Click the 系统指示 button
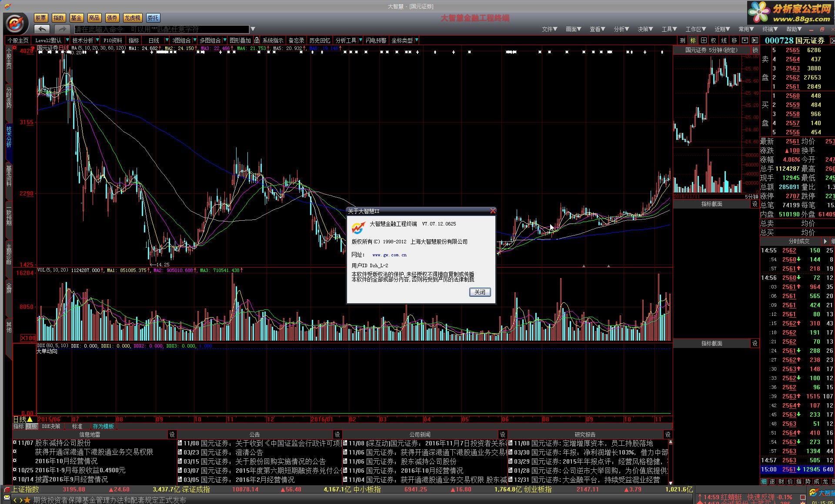The image size is (835, 504). (273, 40)
